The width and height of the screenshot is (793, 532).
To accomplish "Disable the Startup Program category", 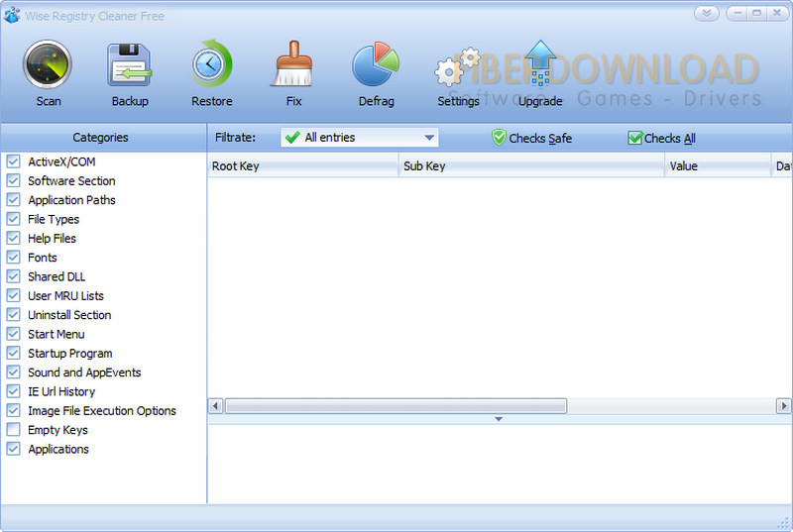I will (13, 354).
